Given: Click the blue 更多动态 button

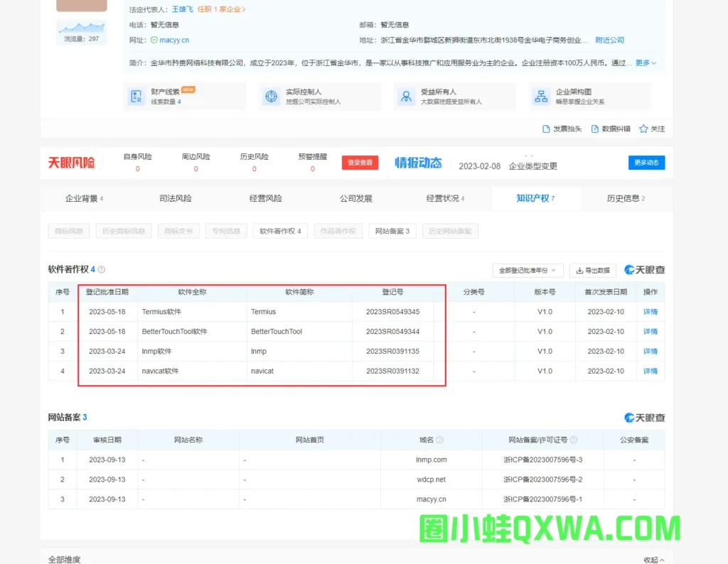Looking at the screenshot, I should click(647, 163).
